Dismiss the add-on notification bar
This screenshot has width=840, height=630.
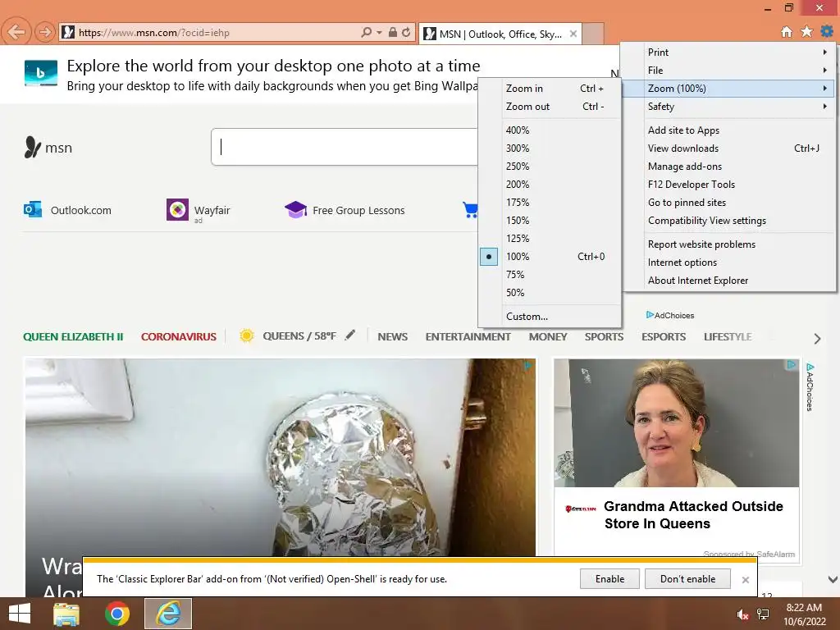pyautogui.click(x=745, y=580)
